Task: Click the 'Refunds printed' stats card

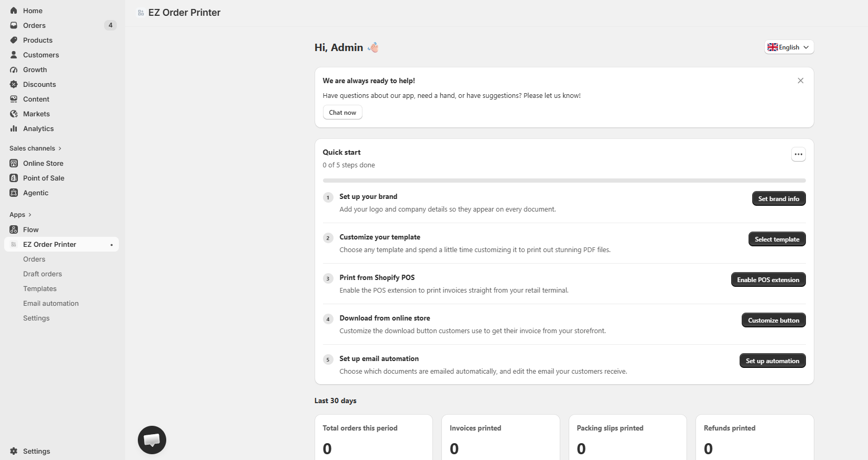Action: [755, 437]
